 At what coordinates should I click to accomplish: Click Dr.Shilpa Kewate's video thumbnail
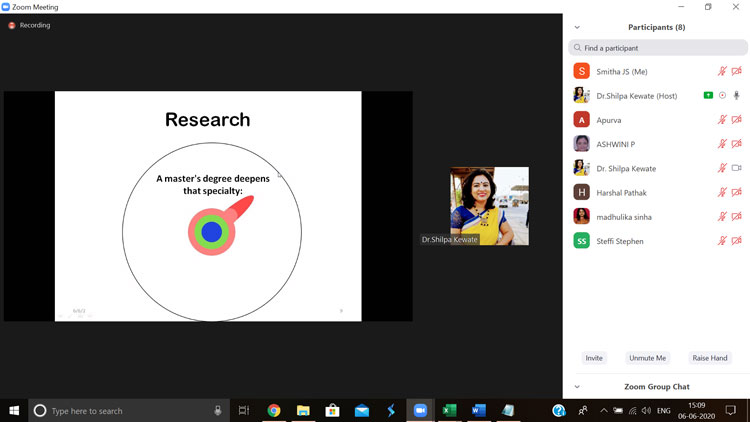(489, 205)
